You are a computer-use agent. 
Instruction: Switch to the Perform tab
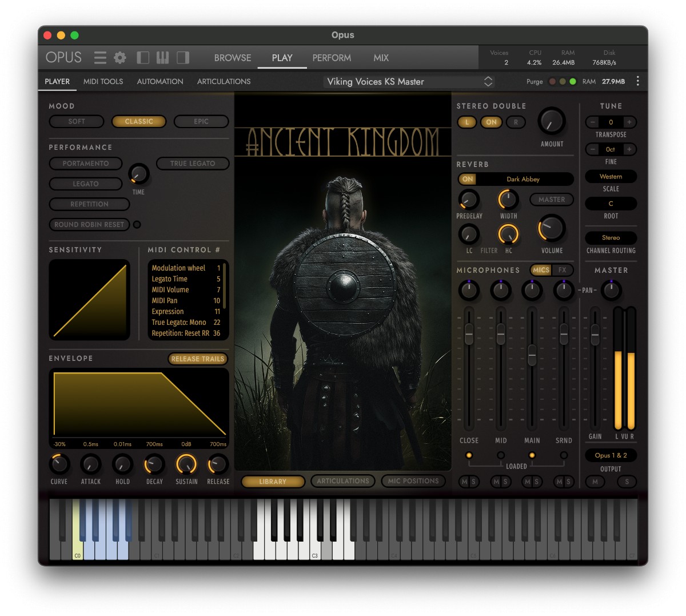pos(332,58)
